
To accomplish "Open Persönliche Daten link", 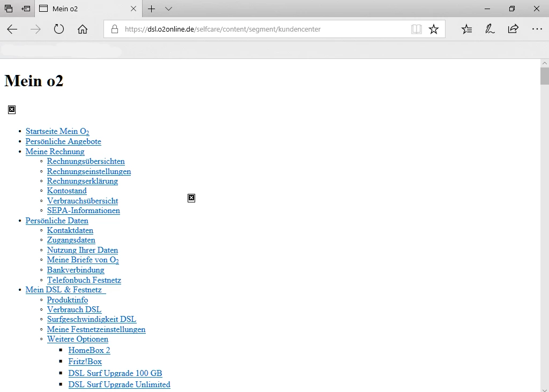I will (x=57, y=221).
